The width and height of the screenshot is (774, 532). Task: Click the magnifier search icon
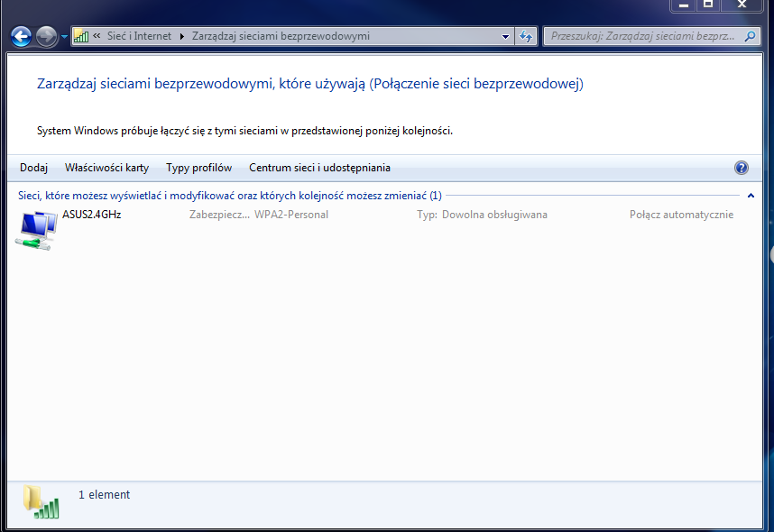750,36
